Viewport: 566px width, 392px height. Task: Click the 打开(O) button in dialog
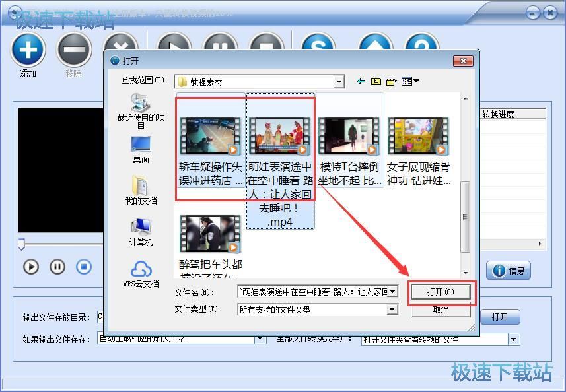coord(441,292)
